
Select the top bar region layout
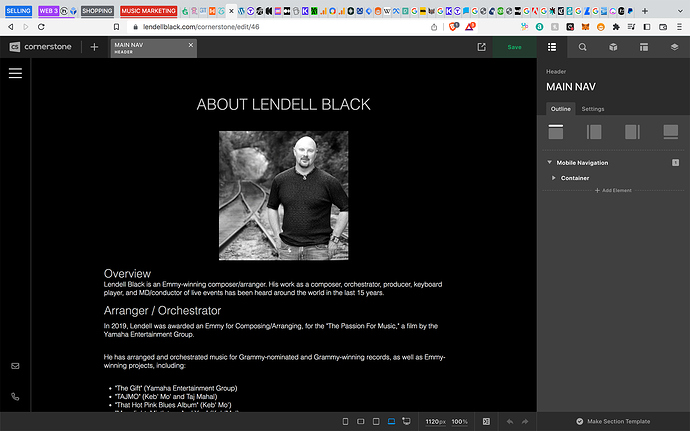click(556, 132)
